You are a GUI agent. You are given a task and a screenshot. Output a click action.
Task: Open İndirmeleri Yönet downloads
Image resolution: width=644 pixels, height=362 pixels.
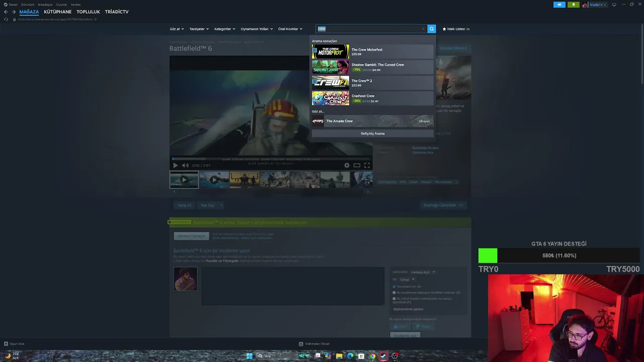tap(314, 344)
